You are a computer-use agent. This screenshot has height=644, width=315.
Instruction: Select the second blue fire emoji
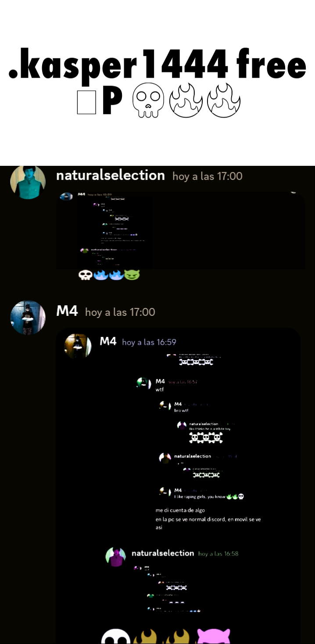coord(116,275)
